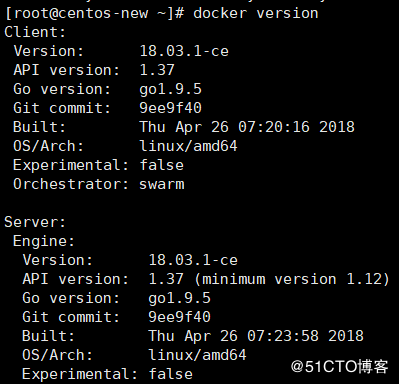Screen dimensions: 399x384
Task: Click the client API version 1.37
Action: [157, 70]
